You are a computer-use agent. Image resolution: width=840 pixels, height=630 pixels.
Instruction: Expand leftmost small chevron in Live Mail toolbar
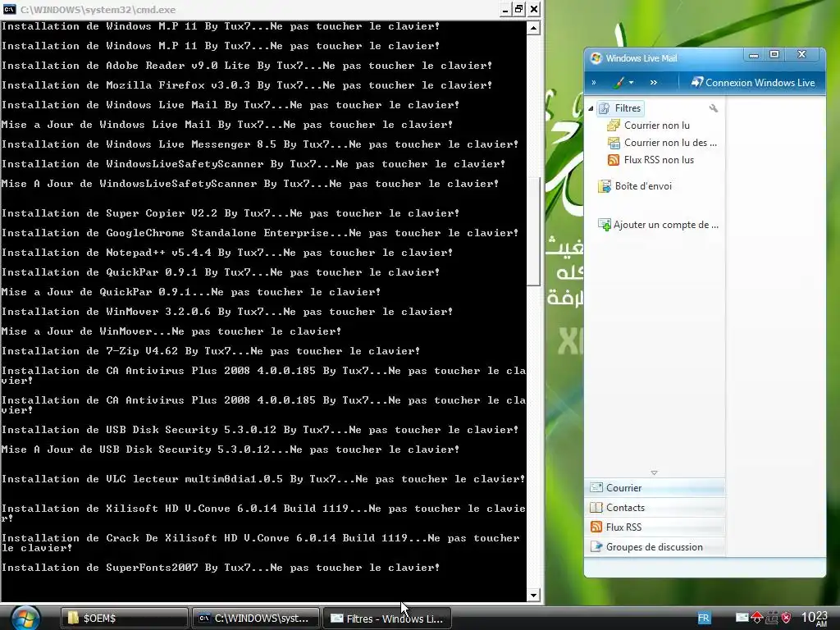click(x=594, y=83)
